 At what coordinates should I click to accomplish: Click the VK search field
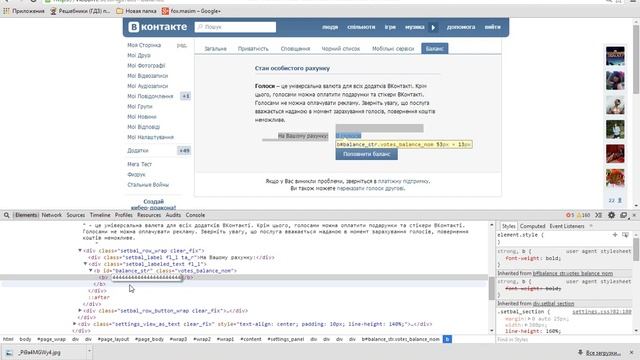click(236, 27)
